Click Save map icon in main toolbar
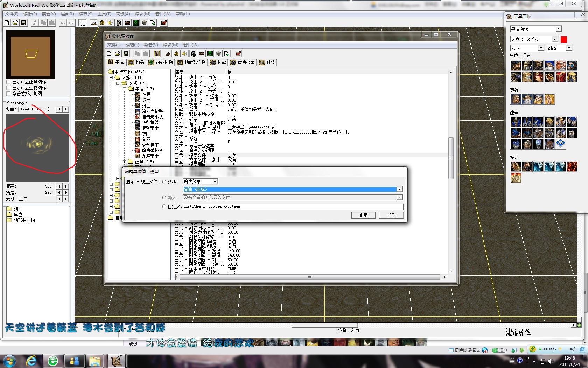Viewport: 588px width, 368px height. tap(24, 23)
